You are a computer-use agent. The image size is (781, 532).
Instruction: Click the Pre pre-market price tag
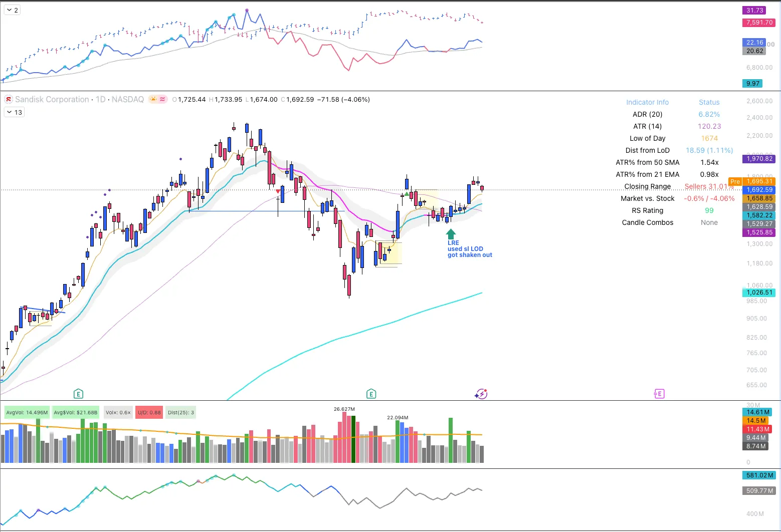click(735, 181)
